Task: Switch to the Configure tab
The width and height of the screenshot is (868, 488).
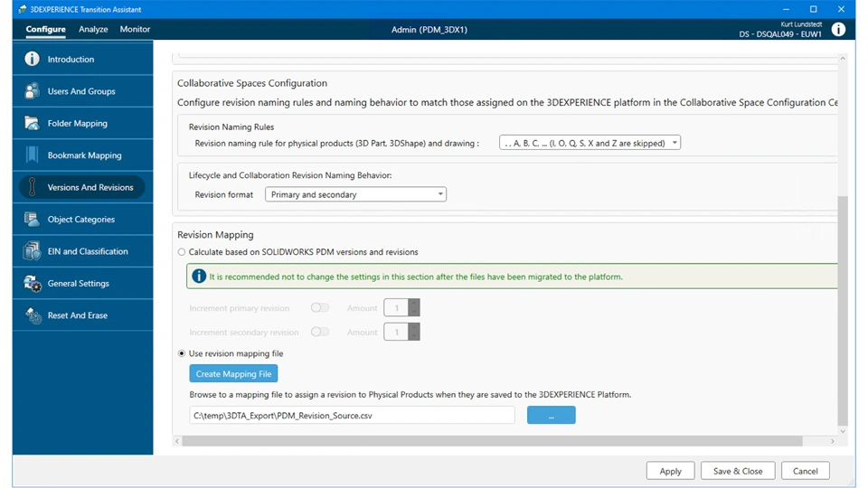Action: (x=45, y=29)
